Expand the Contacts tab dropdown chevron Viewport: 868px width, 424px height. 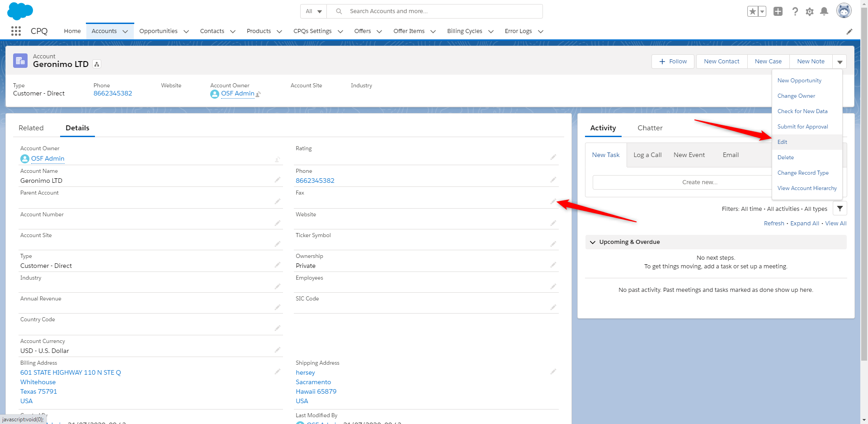pyautogui.click(x=233, y=31)
